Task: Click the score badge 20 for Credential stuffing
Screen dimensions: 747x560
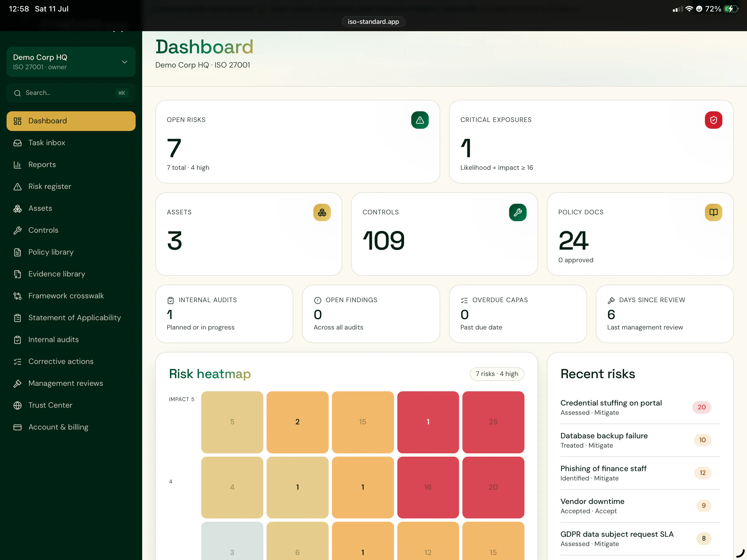Action: [x=702, y=407]
